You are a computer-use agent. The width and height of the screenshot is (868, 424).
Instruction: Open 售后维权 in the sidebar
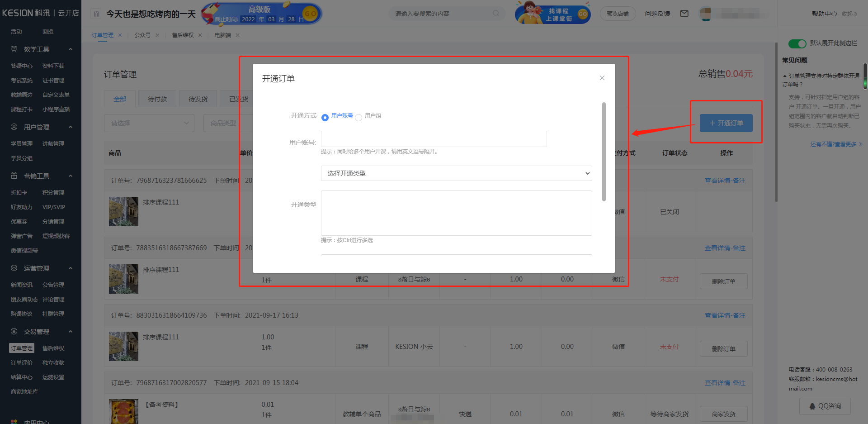[53, 348]
